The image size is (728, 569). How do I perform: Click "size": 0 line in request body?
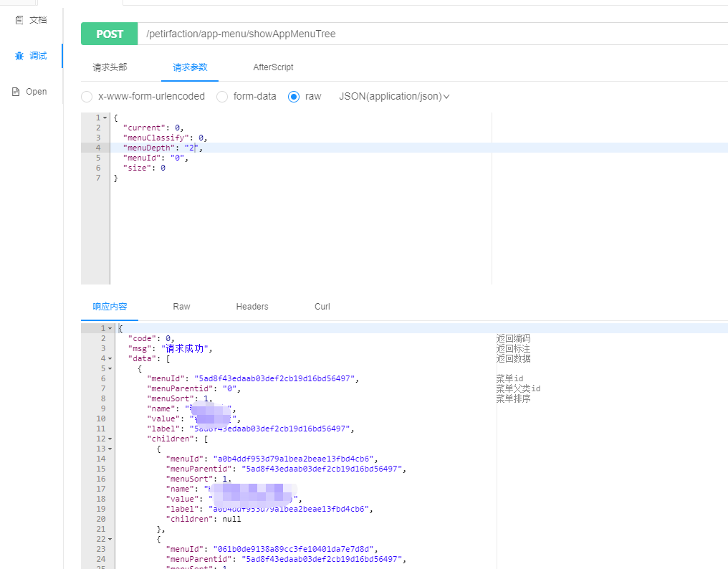pyautogui.click(x=144, y=168)
